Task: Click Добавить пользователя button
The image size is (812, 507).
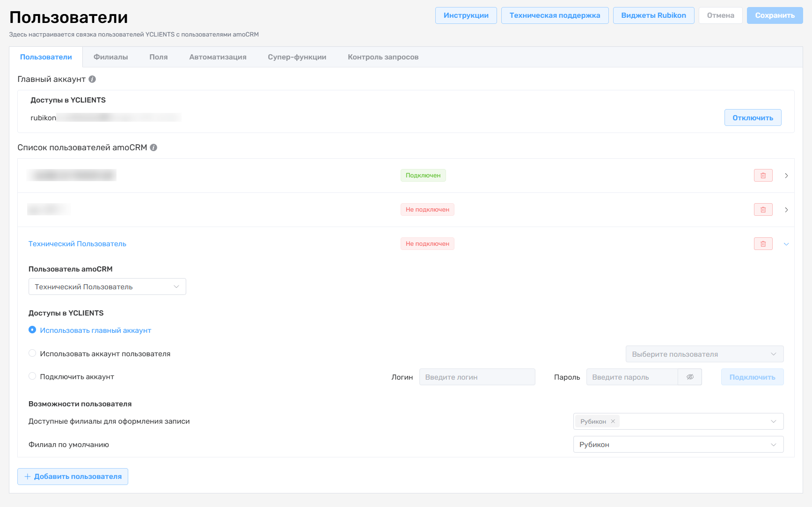Action: (x=73, y=477)
